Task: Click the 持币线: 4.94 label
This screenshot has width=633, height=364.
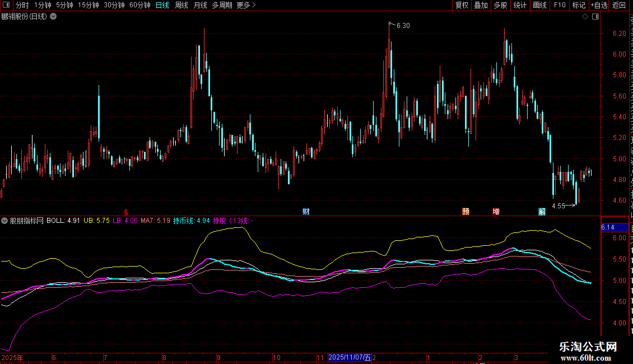Action: 192,221
